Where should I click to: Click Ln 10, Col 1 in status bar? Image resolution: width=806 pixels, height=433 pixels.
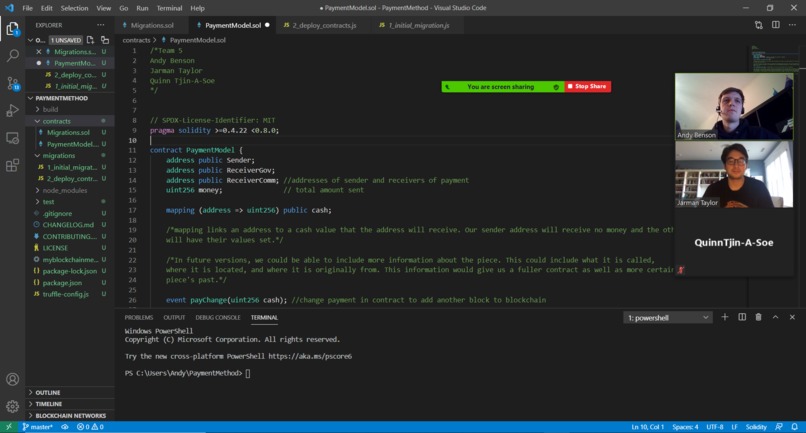click(x=647, y=427)
